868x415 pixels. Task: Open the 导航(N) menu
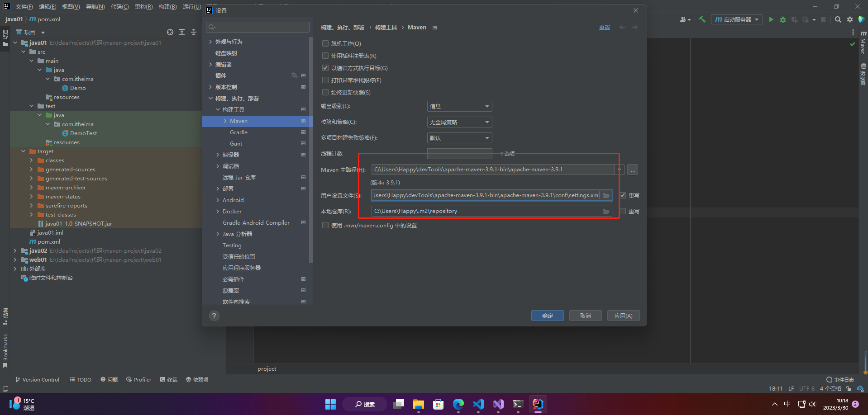(95, 7)
